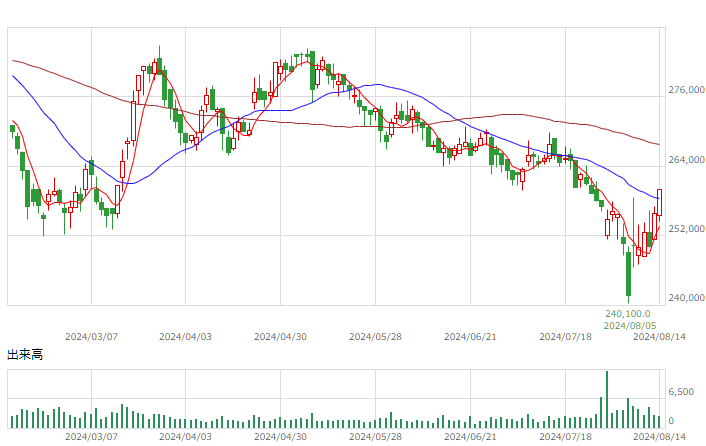Click volume chart date label 2024/08/14
Screen dimensions: 706x446
660,437
